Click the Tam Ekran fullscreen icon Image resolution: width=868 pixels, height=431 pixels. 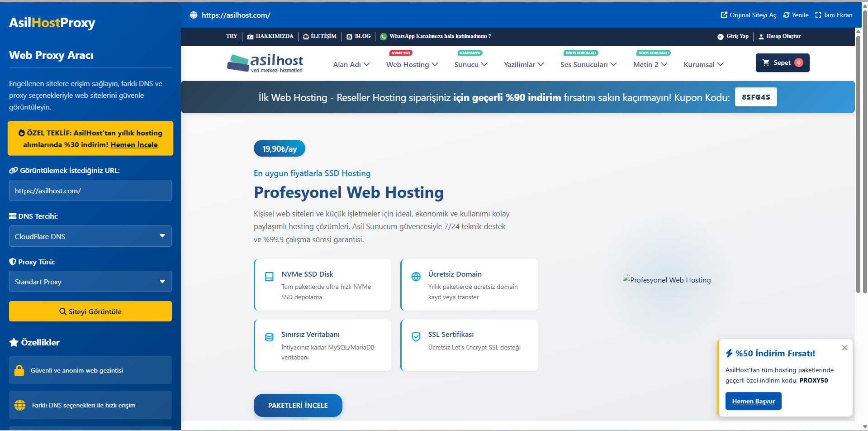(818, 15)
